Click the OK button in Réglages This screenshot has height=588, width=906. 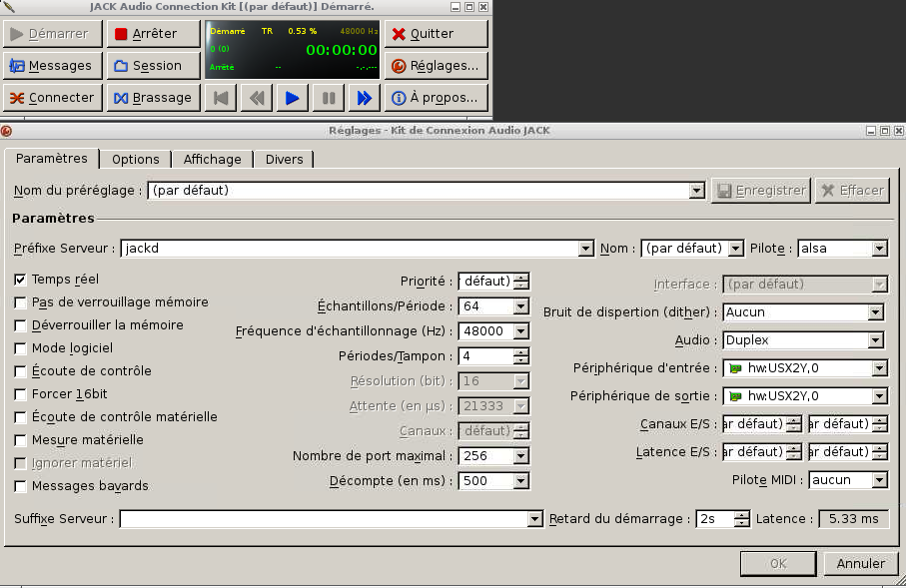click(778, 564)
